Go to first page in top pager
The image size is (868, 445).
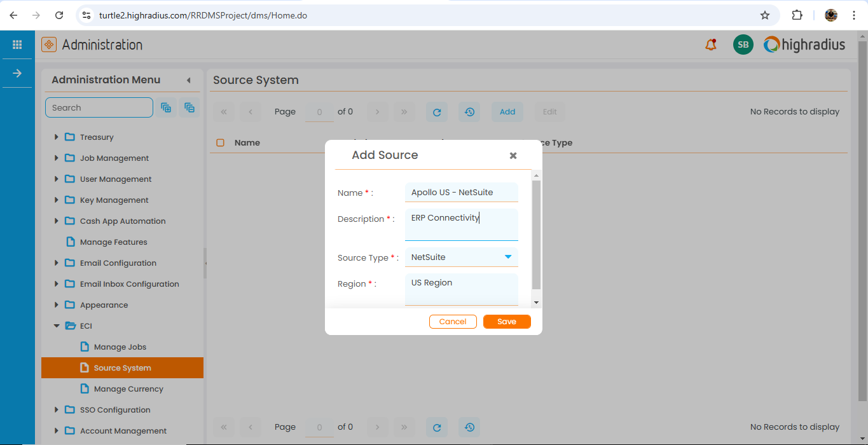click(224, 112)
